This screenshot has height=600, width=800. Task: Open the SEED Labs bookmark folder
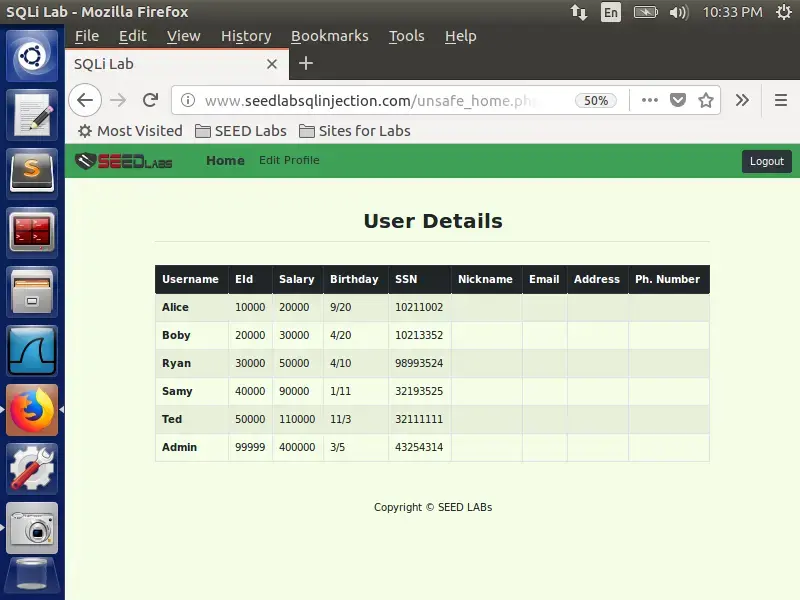241,131
